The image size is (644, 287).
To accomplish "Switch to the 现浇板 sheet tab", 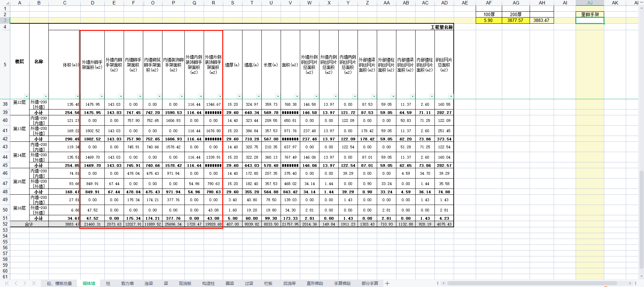I will tap(185, 283).
